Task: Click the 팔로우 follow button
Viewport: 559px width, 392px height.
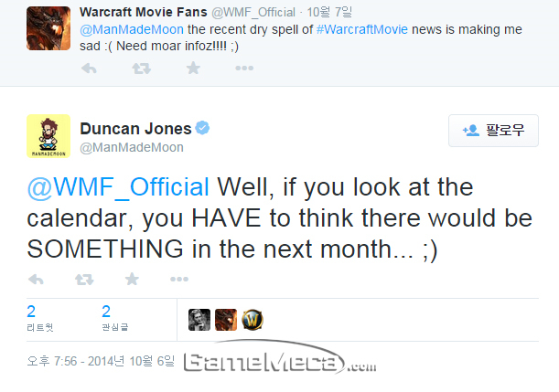Action: point(493,131)
